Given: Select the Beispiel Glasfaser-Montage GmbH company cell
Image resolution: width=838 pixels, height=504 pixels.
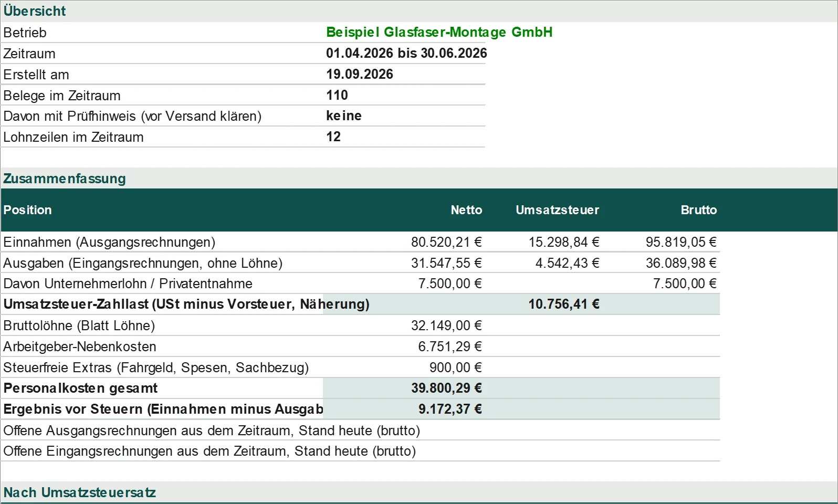Looking at the screenshot, I should [x=439, y=32].
